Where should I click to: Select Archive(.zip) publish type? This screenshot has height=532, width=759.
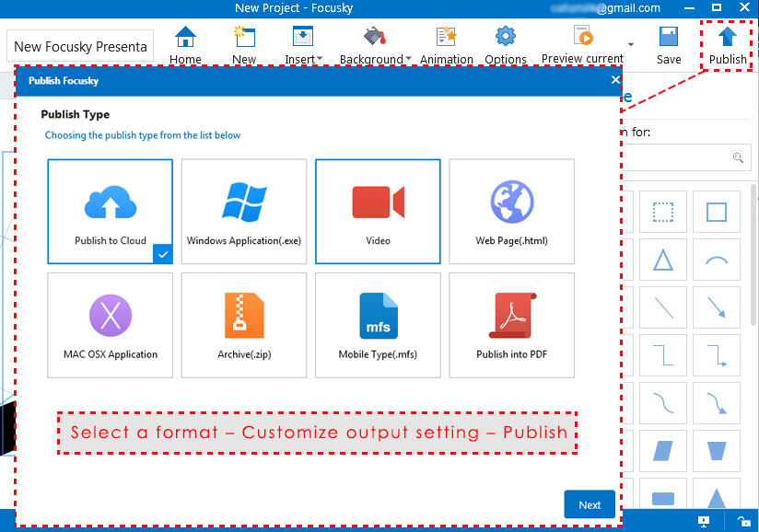pos(244,325)
